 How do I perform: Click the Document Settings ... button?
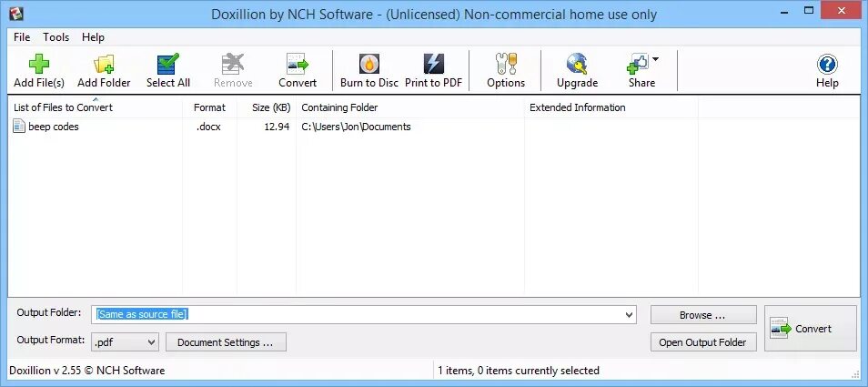(x=226, y=342)
